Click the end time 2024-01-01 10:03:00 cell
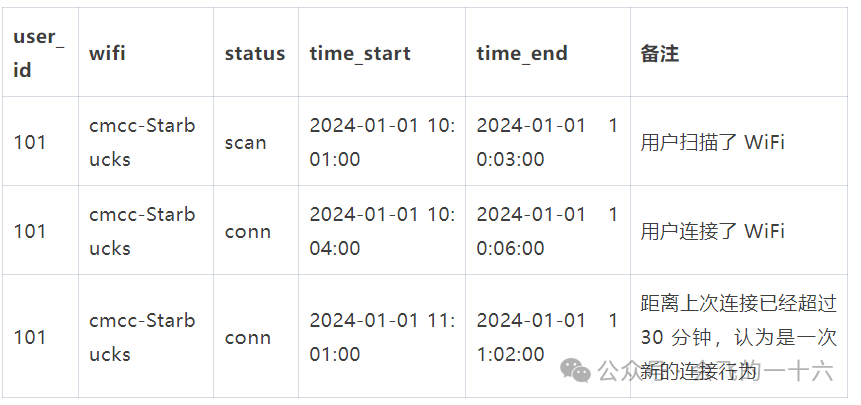Viewport: 861px width, 405px height. (546, 142)
